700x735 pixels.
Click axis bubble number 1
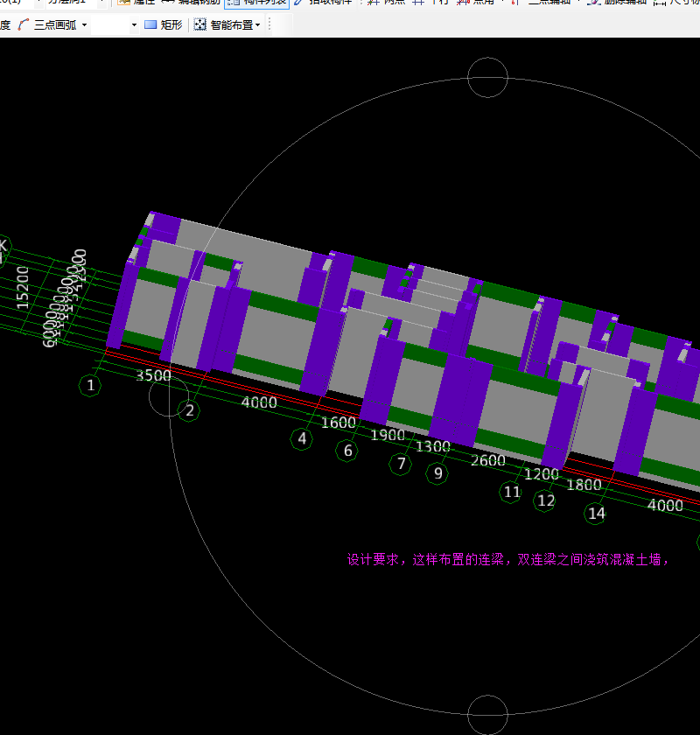pos(90,386)
